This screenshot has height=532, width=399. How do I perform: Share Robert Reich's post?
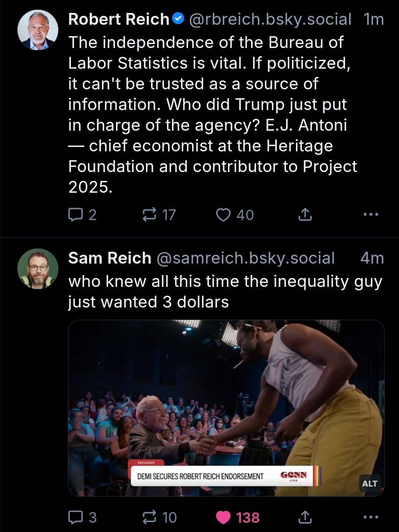click(x=305, y=214)
